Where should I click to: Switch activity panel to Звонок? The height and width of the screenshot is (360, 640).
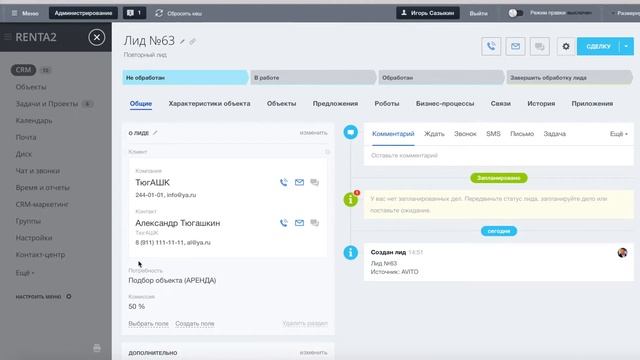point(465,134)
